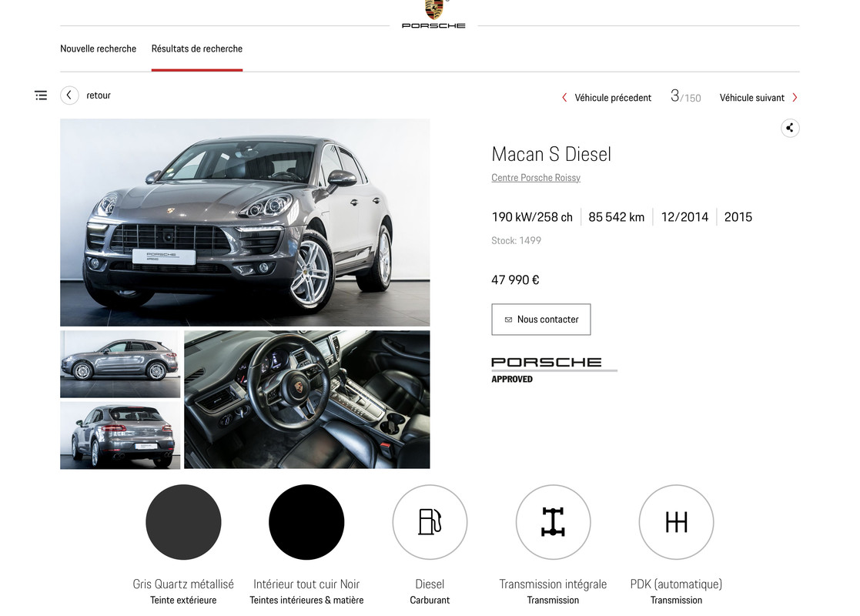Click the Macan S Diesel title

[551, 154]
